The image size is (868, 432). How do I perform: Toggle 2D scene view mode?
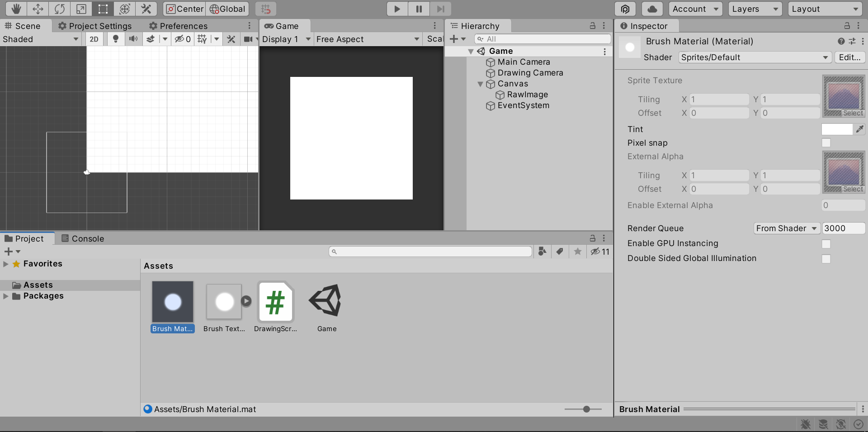click(94, 39)
